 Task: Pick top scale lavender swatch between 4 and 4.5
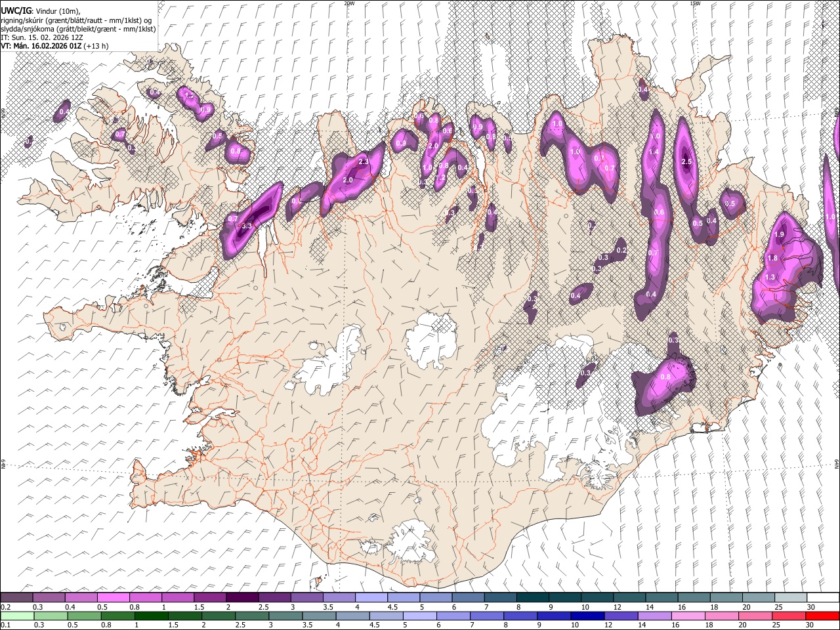pyautogui.click(x=371, y=598)
